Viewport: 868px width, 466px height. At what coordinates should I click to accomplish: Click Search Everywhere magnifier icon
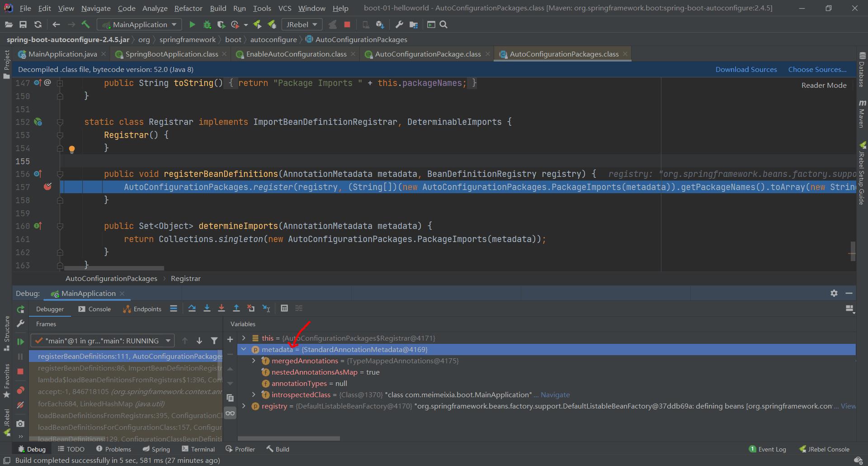click(443, 24)
